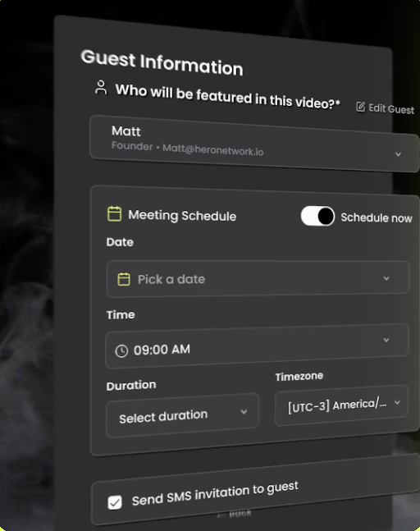
Task: Open the 09:00 AM time dropdown
Action: pyautogui.click(x=258, y=346)
